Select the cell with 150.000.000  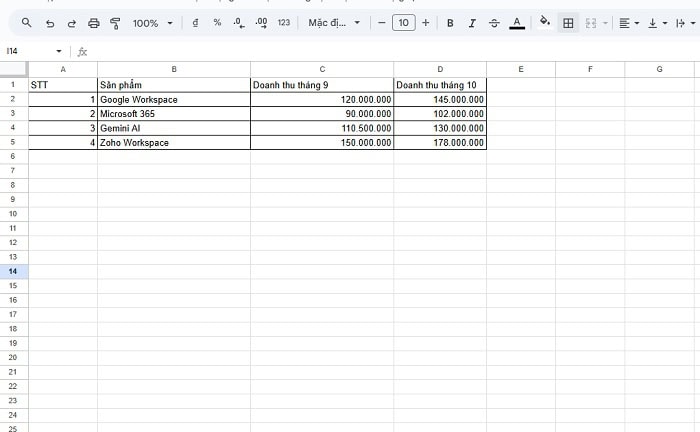click(322, 142)
